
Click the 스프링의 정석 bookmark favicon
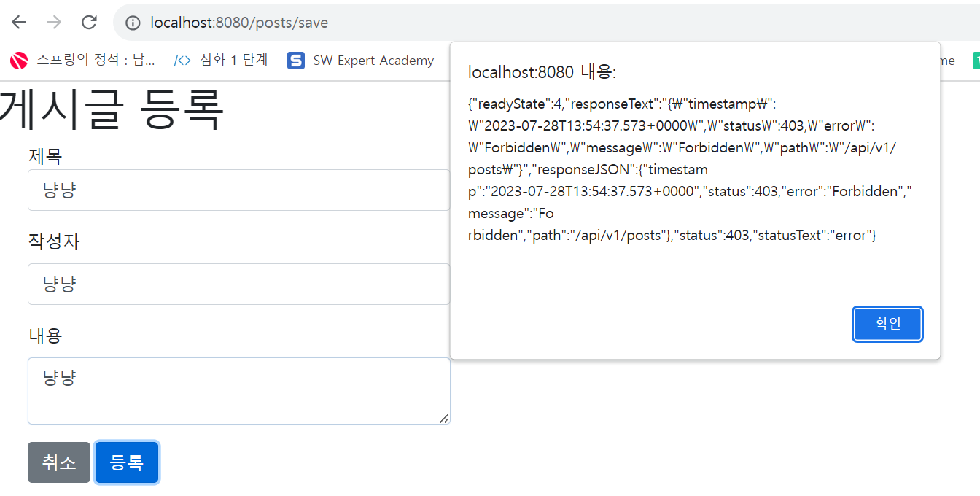click(19, 61)
